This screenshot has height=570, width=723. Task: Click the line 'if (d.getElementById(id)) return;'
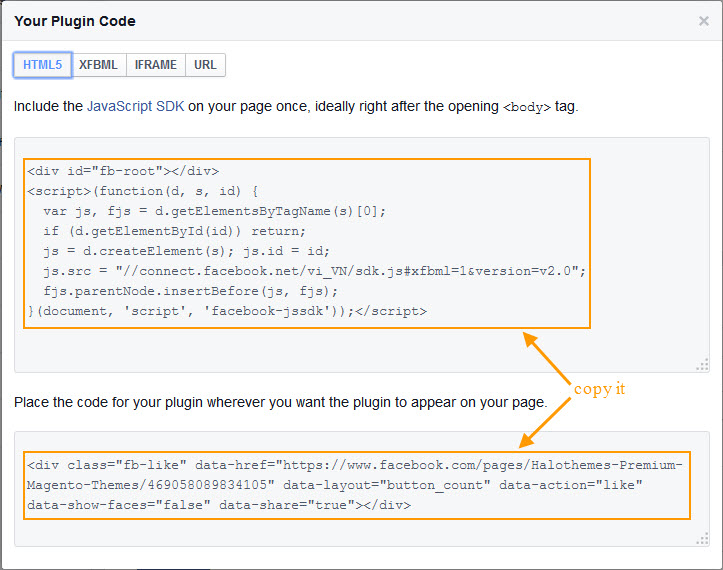(x=174, y=231)
